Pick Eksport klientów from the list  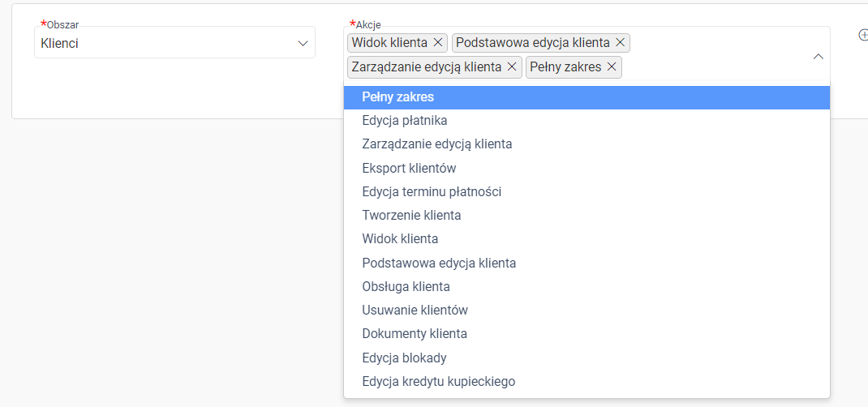point(587,168)
